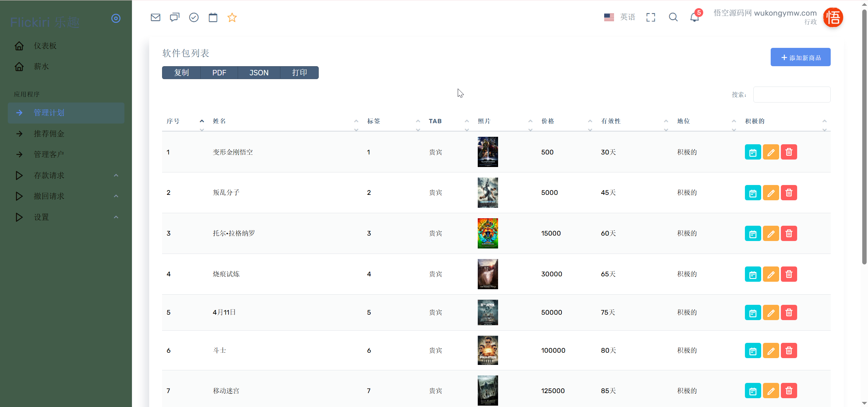
Task: Open 仪表板 sidebar item
Action: (x=45, y=46)
